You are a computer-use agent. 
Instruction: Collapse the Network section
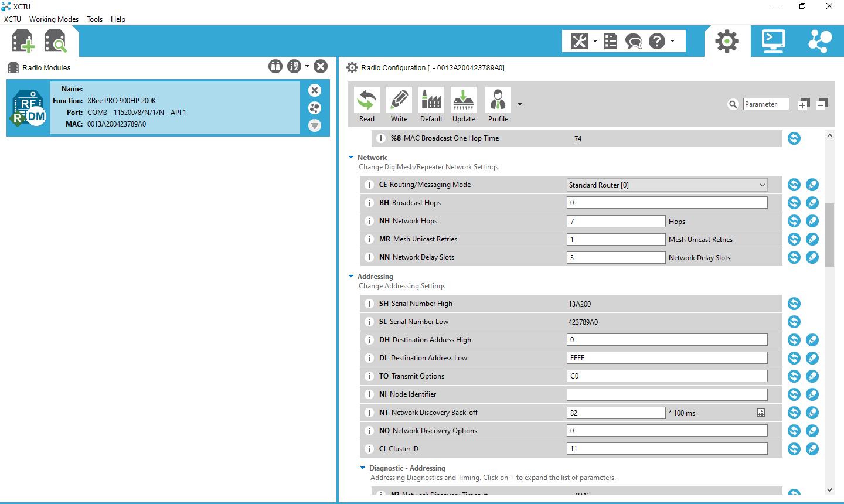point(351,158)
